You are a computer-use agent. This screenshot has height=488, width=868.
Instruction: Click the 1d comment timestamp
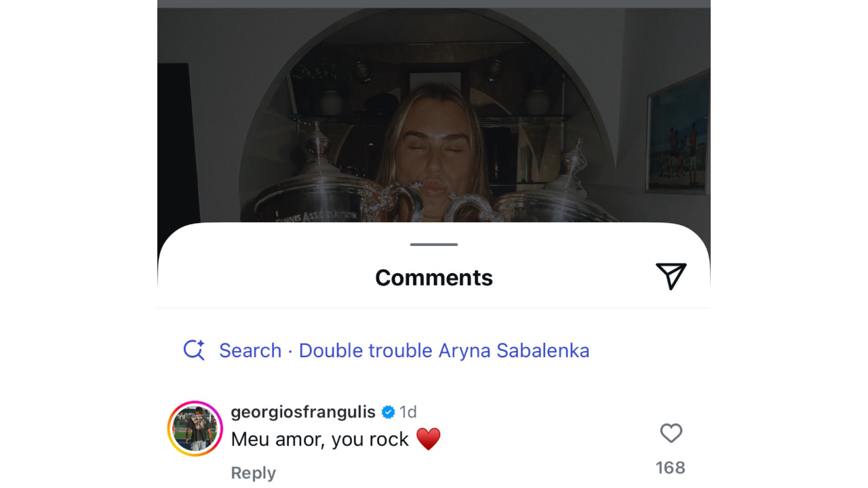point(408,412)
